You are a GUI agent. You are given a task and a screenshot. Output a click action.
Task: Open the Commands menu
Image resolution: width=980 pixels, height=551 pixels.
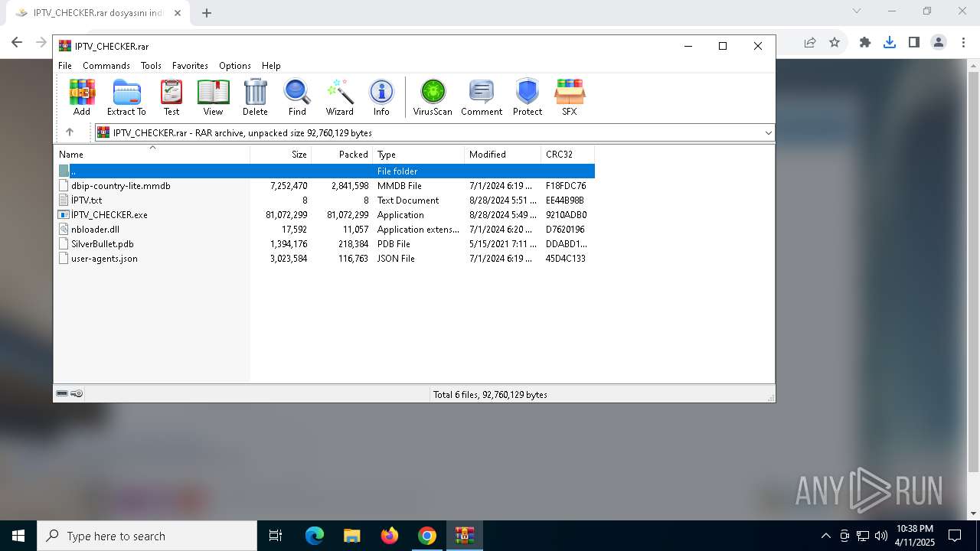[106, 66]
